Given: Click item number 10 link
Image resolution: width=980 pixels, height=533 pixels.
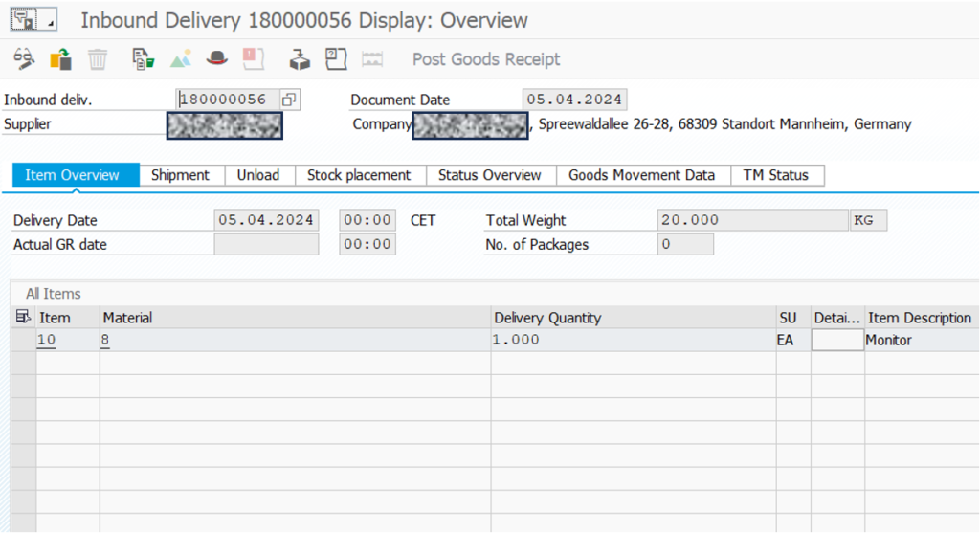Looking at the screenshot, I should [46, 340].
